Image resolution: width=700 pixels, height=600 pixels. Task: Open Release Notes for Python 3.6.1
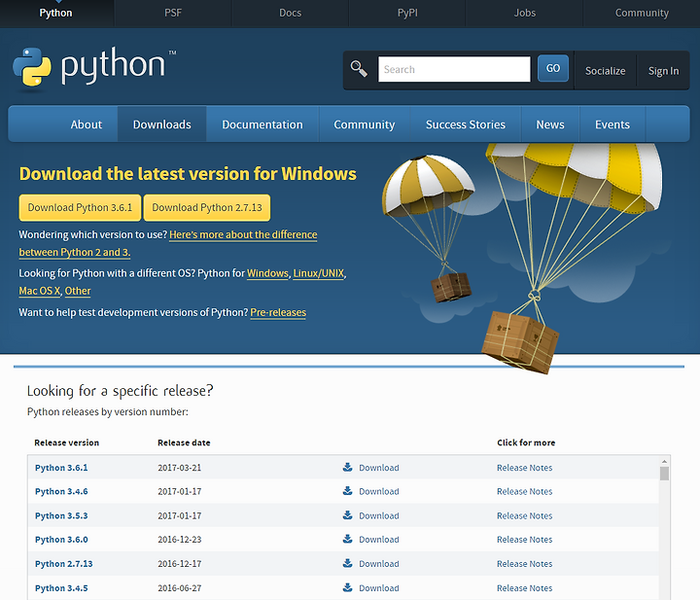point(525,468)
